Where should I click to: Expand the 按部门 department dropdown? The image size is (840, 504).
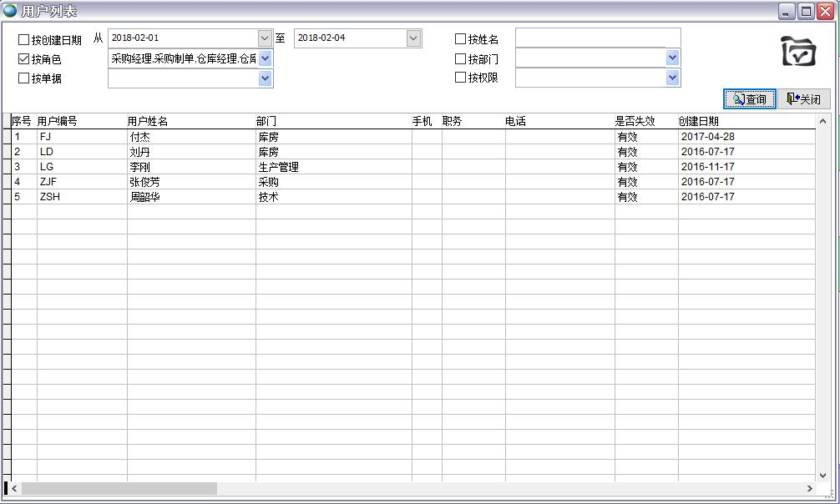click(672, 58)
